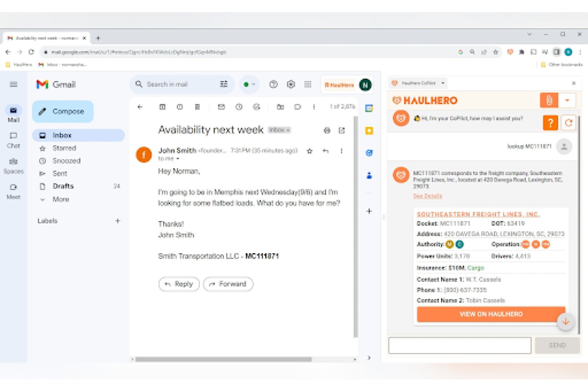
Task: Open the email in a new window
Action: click(x=342, y=131)
